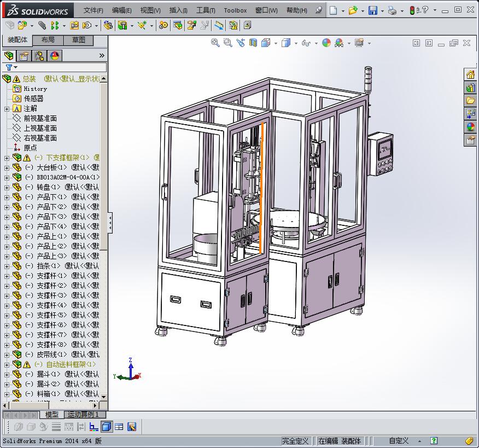Click the filter input field in tree
479x448 pixels.
click(x=54, y=67)
